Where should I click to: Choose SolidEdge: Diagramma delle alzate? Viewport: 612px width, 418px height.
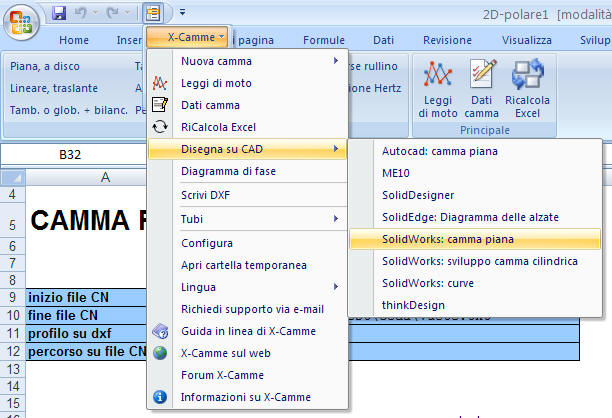[x=475, y=217]
